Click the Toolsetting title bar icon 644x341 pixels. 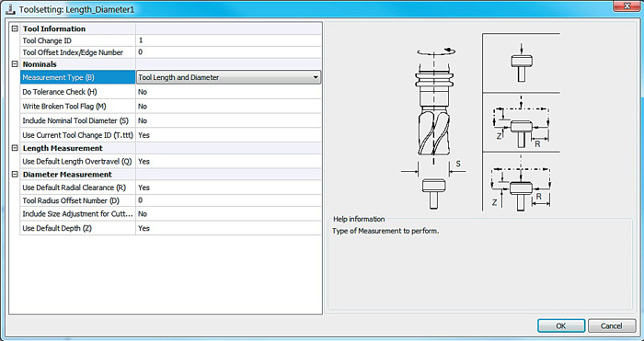point(10,9)
